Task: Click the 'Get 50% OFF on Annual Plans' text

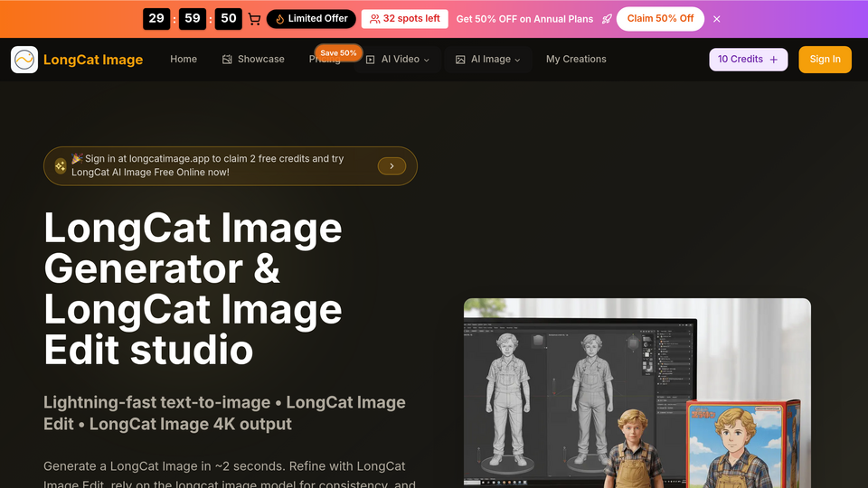Action: [524, 19]
